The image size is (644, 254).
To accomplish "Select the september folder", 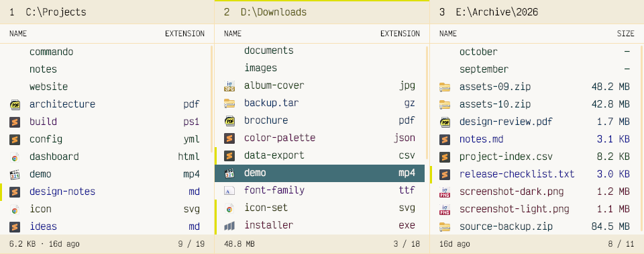I will pyautogui.click(x=484, y=70).
